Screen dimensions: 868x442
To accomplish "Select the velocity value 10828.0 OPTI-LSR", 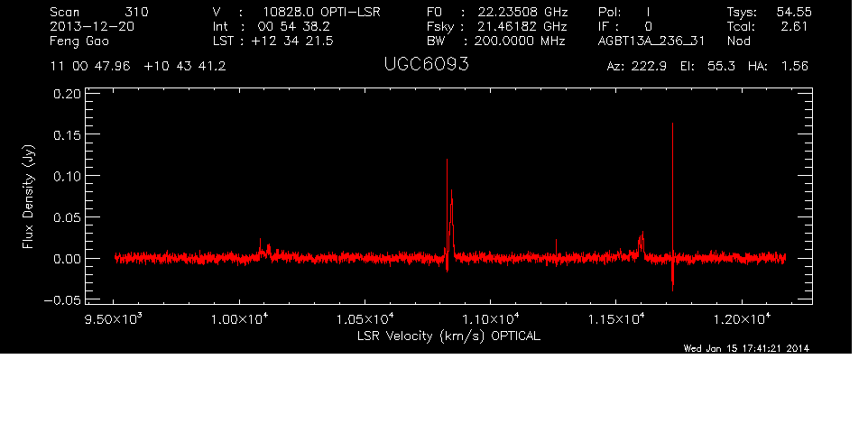I will [321, 12].
